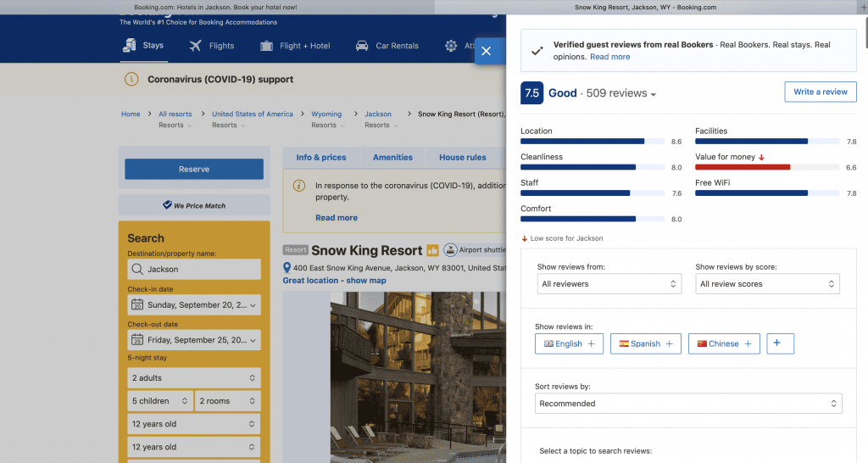
Task: Click the magnifier icon in destination field
Action: pyautogui.click(x=137, y=269)
